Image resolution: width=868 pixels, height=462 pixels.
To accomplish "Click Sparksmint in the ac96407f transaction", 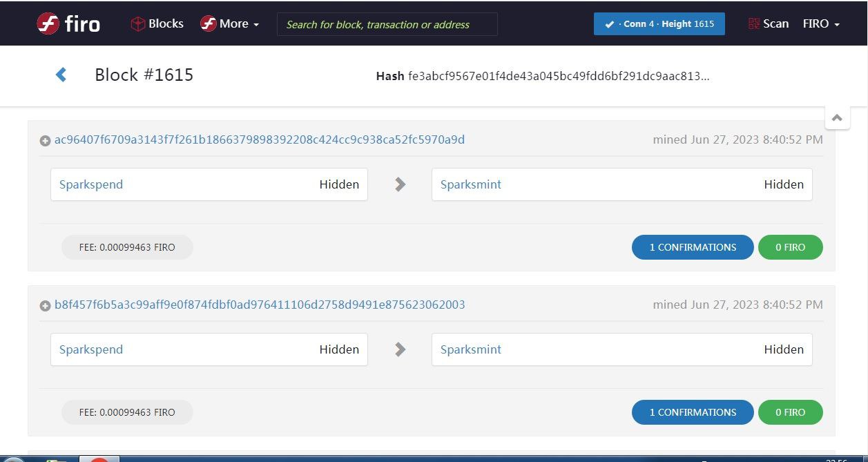I will pos(471,184).
